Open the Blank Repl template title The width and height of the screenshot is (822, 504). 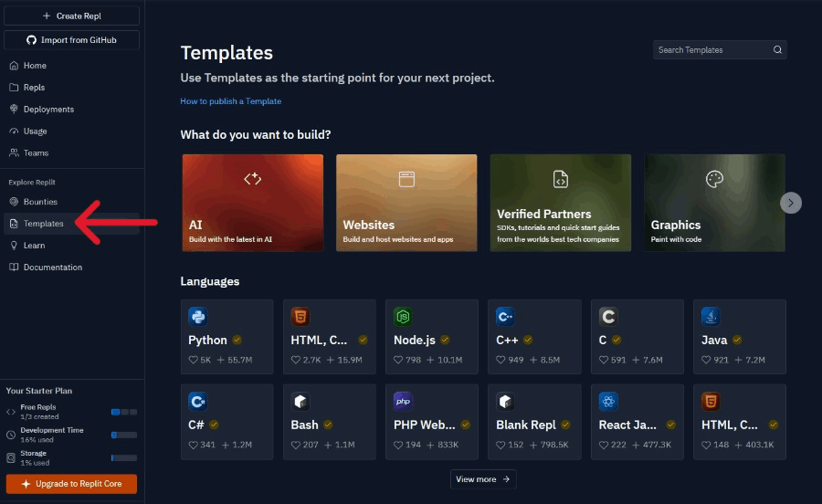(x=526, y=425)
